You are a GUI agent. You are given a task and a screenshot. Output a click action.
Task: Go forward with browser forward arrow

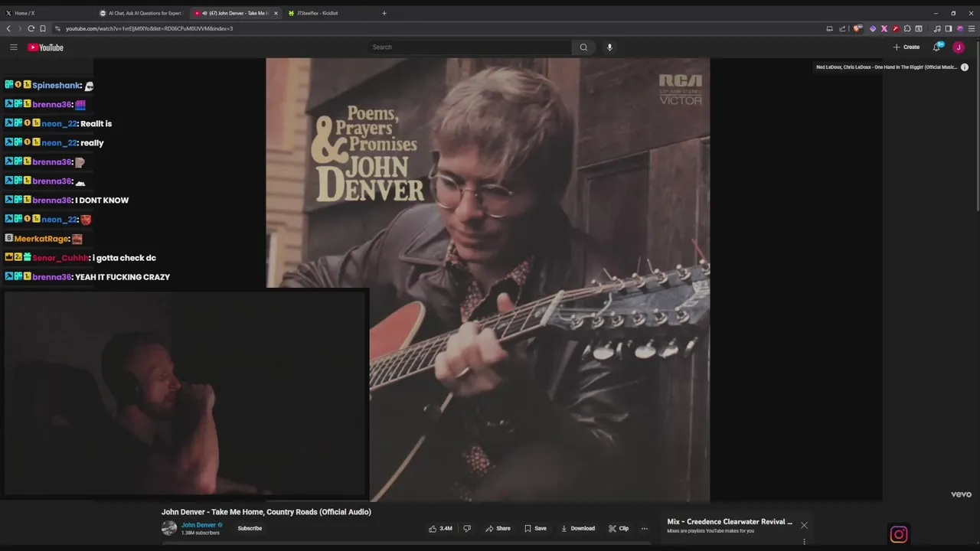[x=20, y=28]
